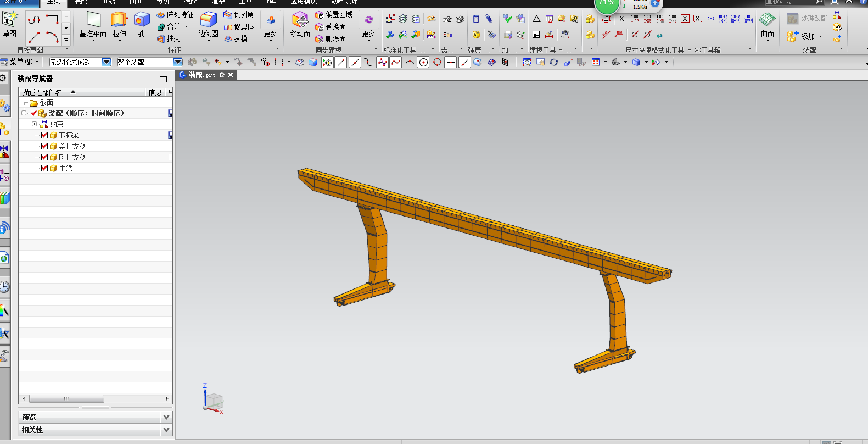Switch to the 主页 home tab
Screen dimensions: 868x444
(53, 2)
